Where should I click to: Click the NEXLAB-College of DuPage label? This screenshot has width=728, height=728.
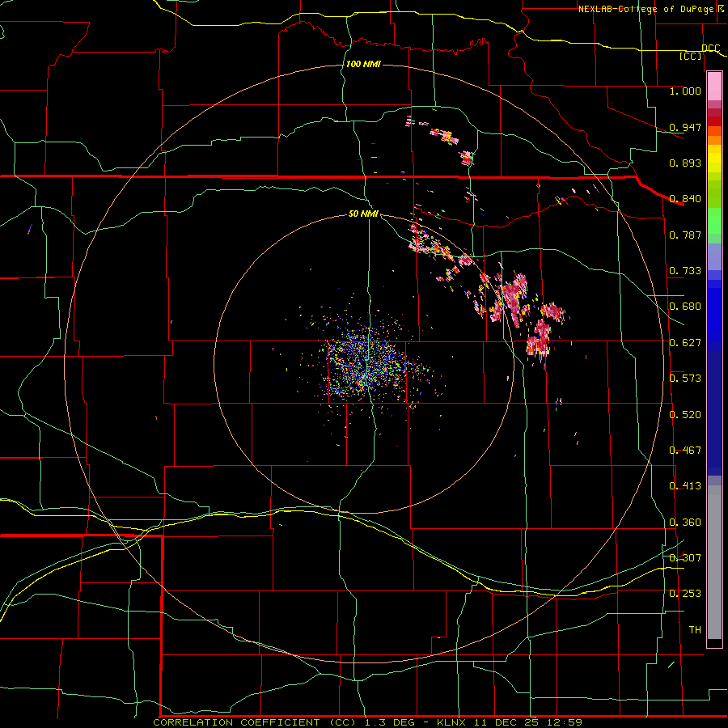(x=645, y=9)
